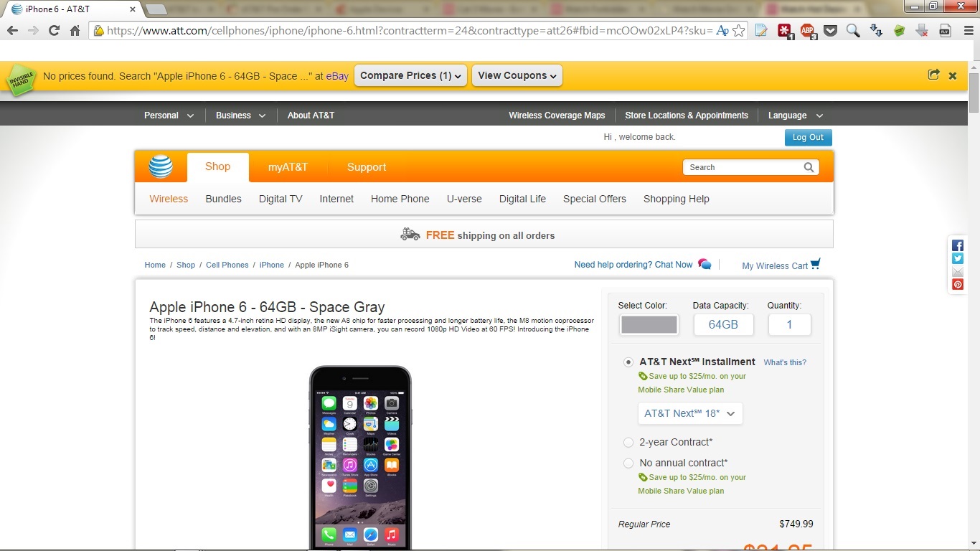980x551 pixels.
Task: Open the Chrome hamburger menu
Action: pos(968,31)
